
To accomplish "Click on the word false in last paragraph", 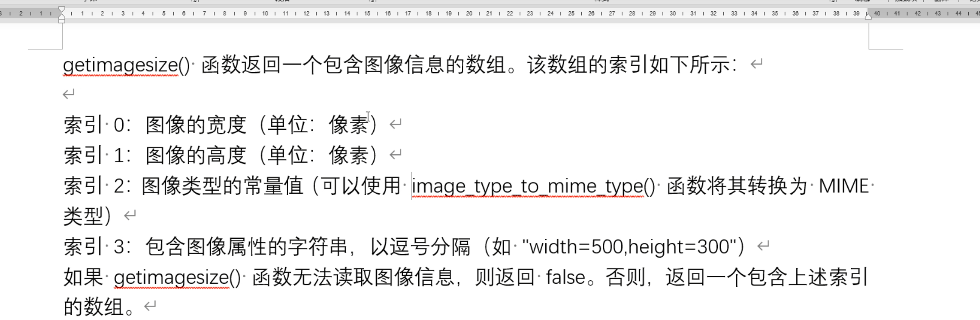I will 565,277.
